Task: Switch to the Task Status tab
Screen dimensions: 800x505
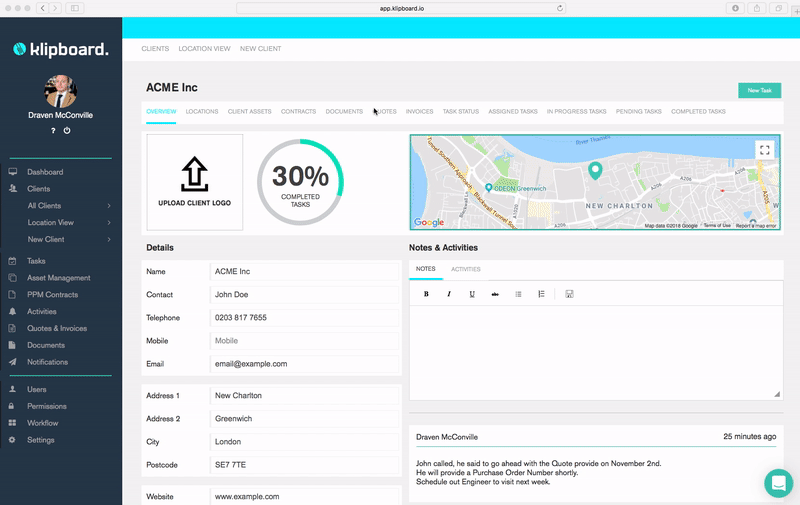Action: 461,111
